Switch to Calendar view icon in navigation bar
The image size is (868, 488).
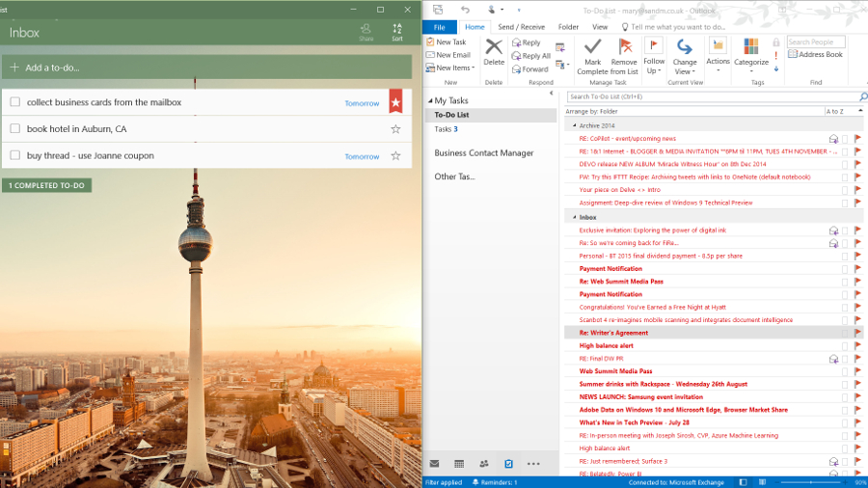coord(459,464)
